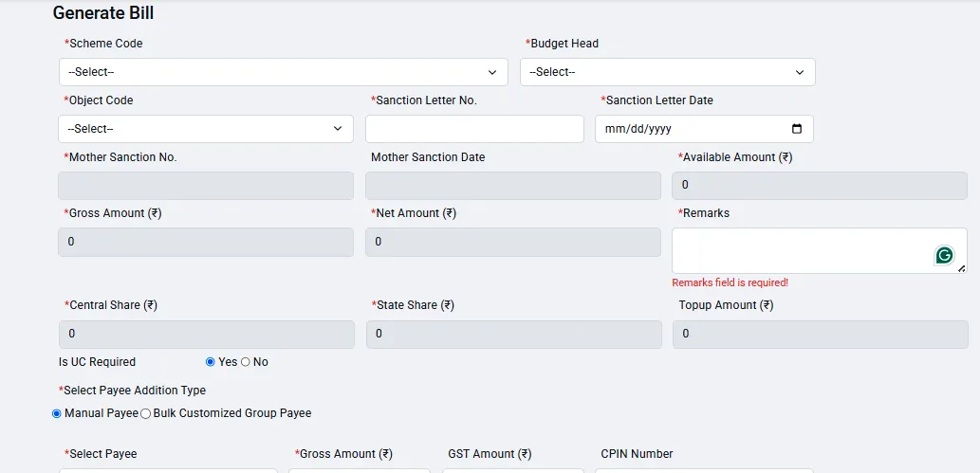Screen dimensions: 980x473
Task: Click the top Gross Amount field
Action: pyautogui.click(x=206, y=242)
